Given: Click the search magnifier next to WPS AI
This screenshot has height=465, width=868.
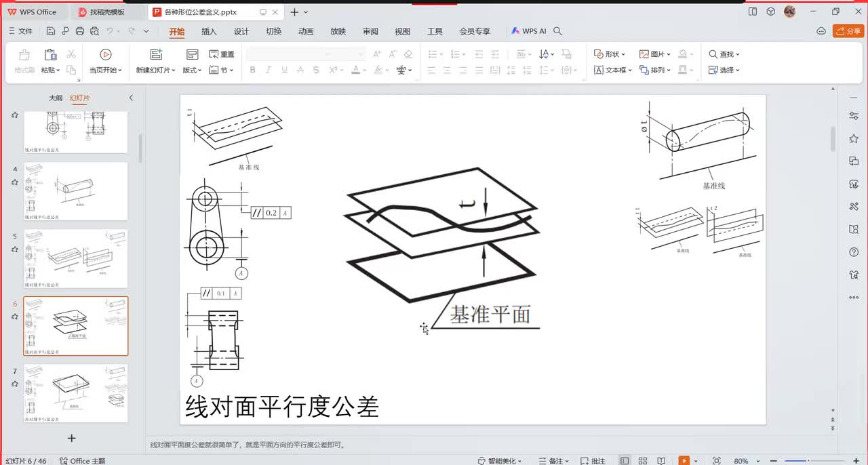Looking at the screenshot, I should (558, 31).
